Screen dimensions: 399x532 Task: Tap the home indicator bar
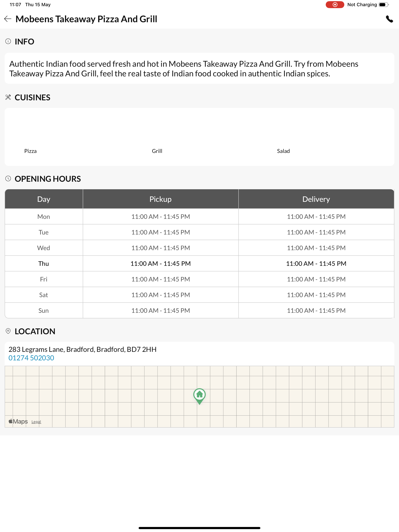[x=199, y=528]
